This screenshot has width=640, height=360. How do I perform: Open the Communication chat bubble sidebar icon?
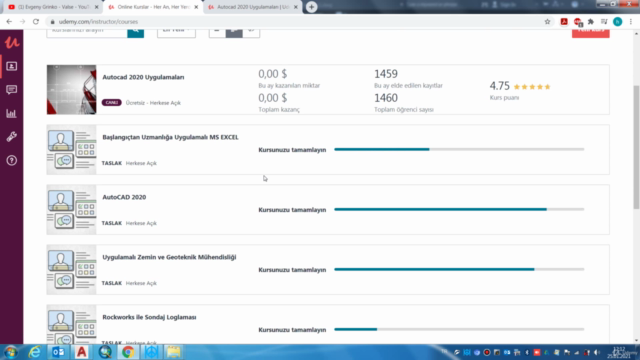(11, 90)
